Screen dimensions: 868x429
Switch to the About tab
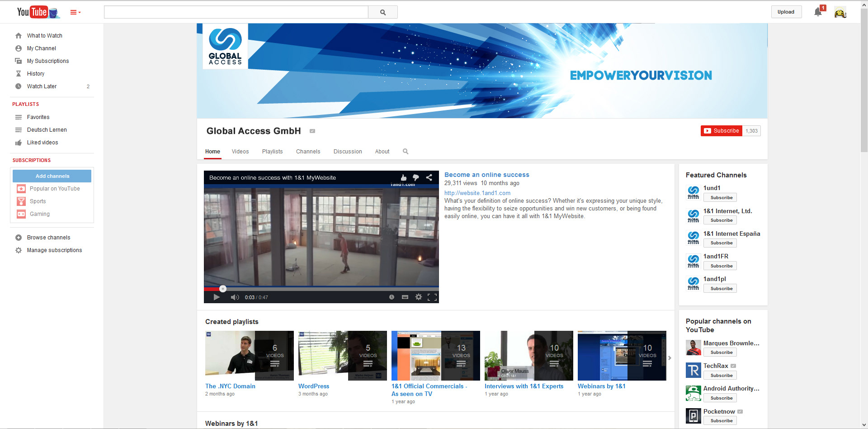382,152
